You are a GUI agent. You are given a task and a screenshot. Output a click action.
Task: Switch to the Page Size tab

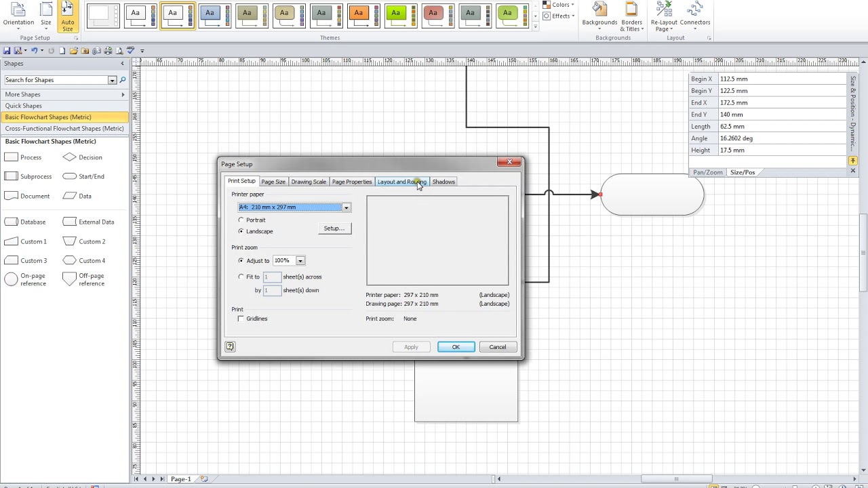point(273,182)
